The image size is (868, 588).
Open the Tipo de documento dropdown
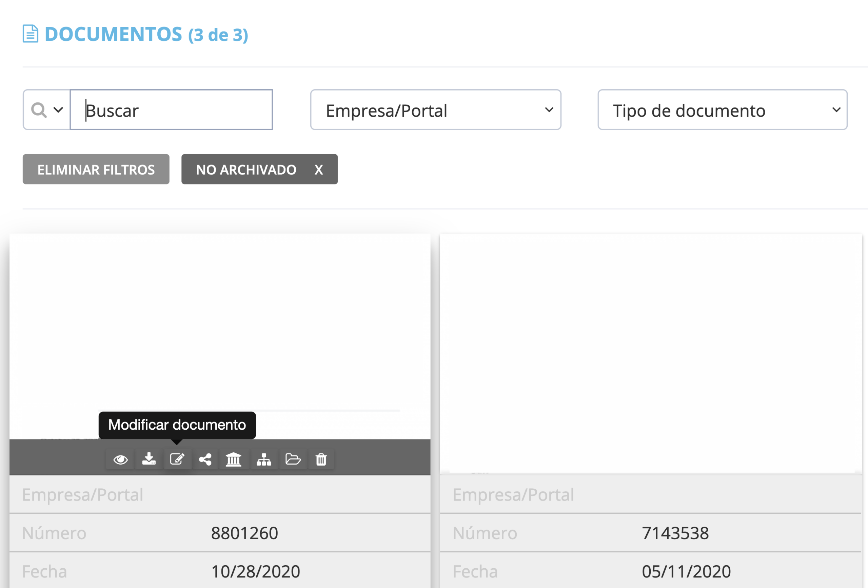coord(722,110)
